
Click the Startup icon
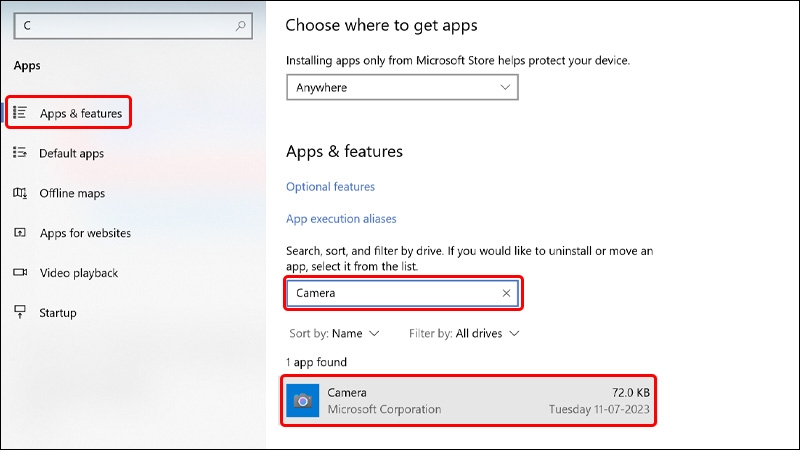[20, 312]
